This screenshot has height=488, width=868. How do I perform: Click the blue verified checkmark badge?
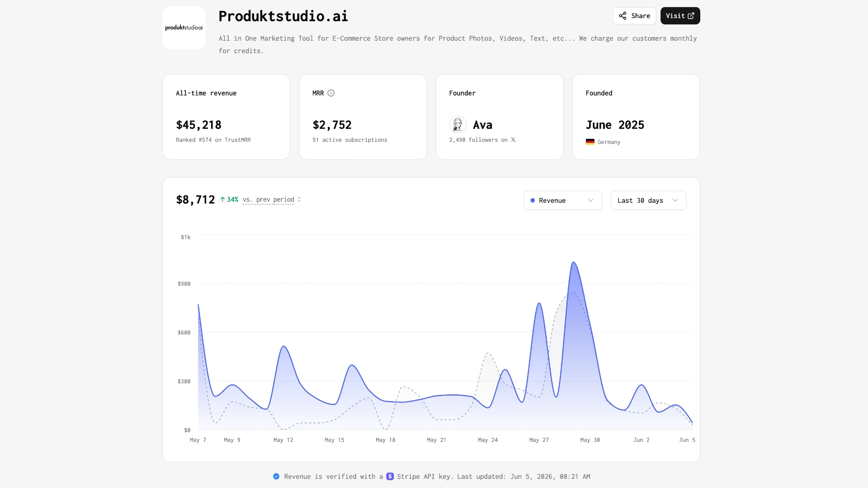click(x=276, y=476)
